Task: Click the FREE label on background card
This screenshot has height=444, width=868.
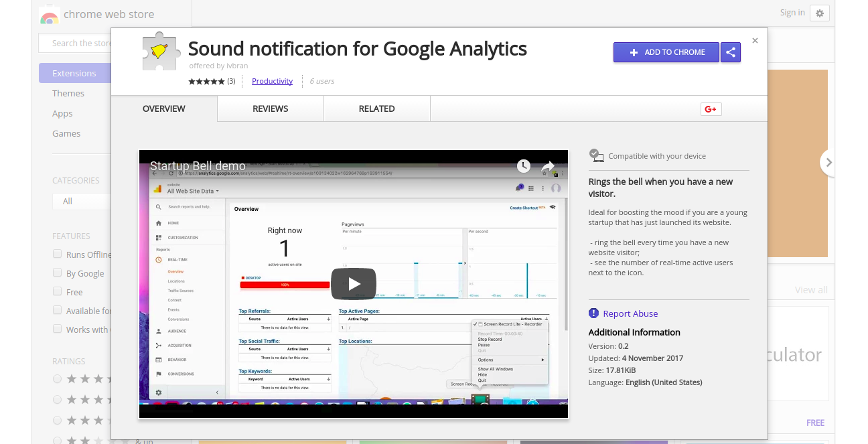Action: tap(816, 423)
